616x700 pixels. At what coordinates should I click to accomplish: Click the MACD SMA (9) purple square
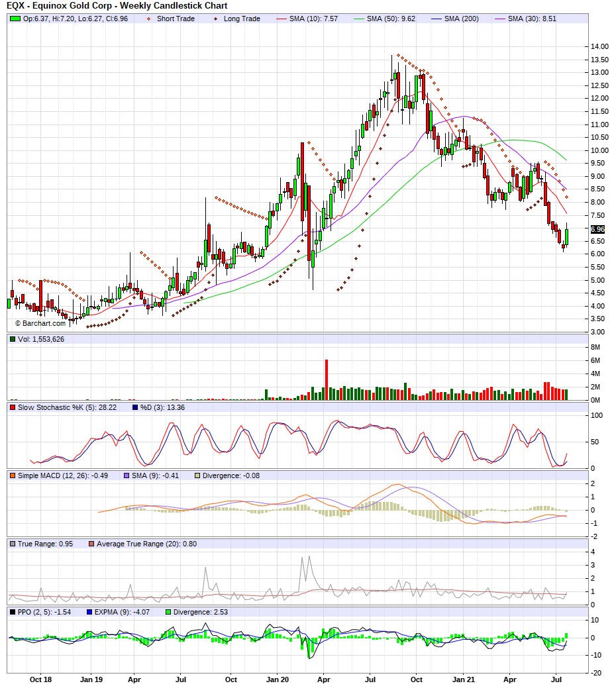click(x=127, y=476)
